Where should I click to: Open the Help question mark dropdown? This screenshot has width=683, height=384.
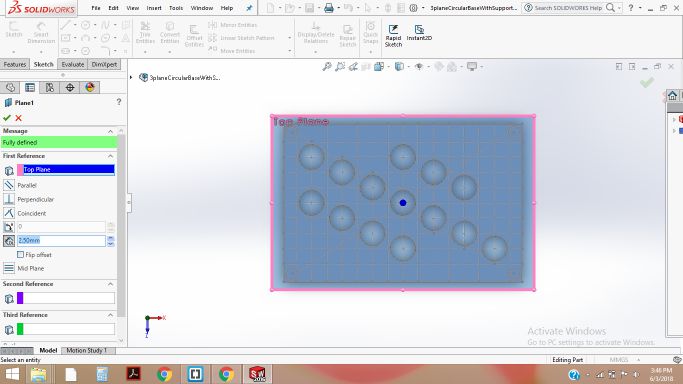(x=640, y=8)
